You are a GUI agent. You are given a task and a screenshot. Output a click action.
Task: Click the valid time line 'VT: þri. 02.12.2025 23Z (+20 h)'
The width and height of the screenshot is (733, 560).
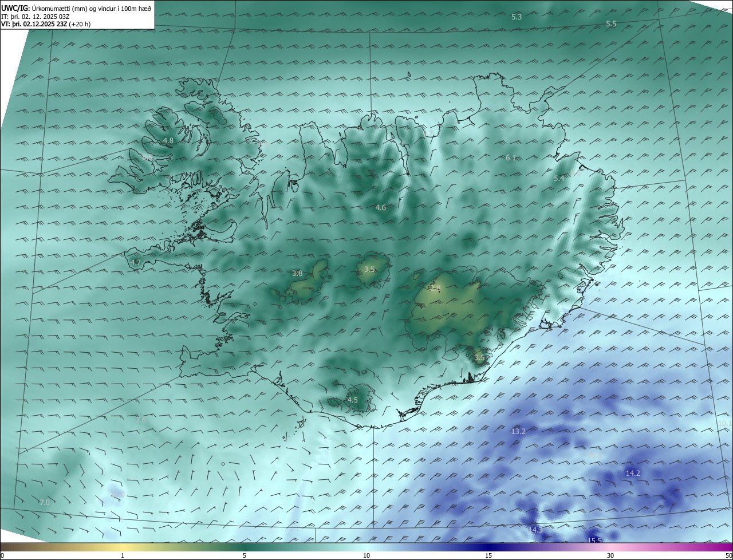coord(46,24)
